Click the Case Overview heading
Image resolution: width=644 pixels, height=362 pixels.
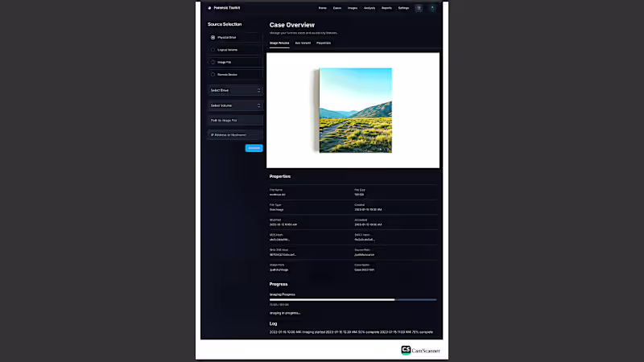292,25
